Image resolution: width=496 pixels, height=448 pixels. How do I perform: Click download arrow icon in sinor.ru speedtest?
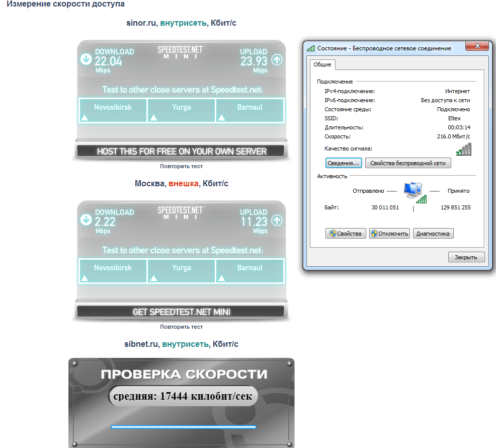[86, 59]
